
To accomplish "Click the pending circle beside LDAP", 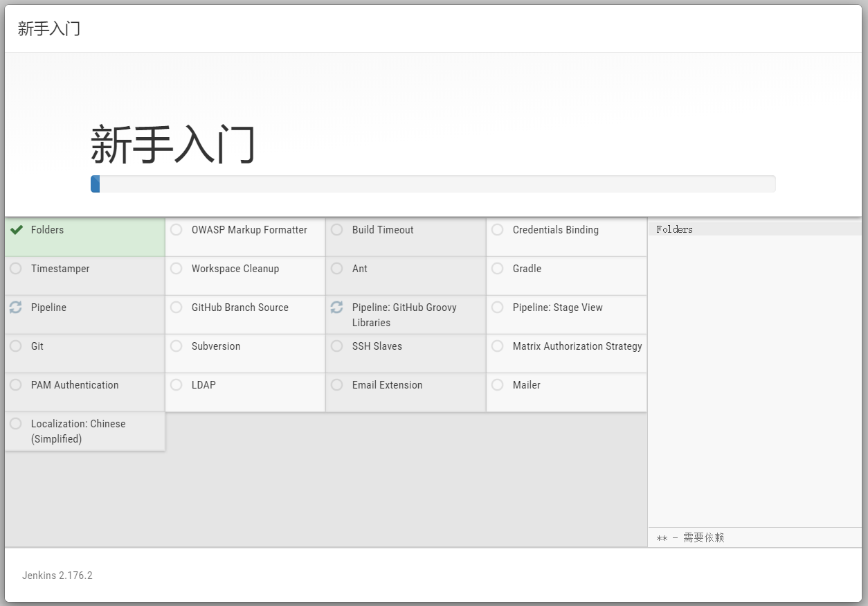I will (177, 385).
